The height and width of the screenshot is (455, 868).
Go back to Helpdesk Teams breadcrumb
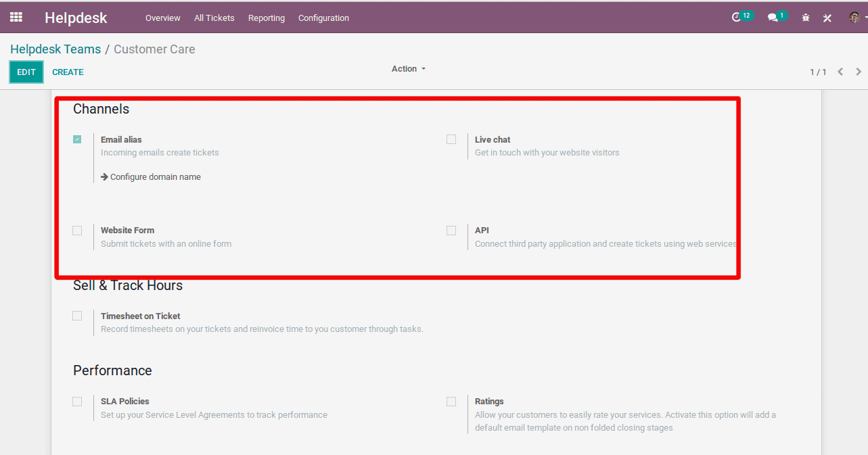tap(55, 49)
